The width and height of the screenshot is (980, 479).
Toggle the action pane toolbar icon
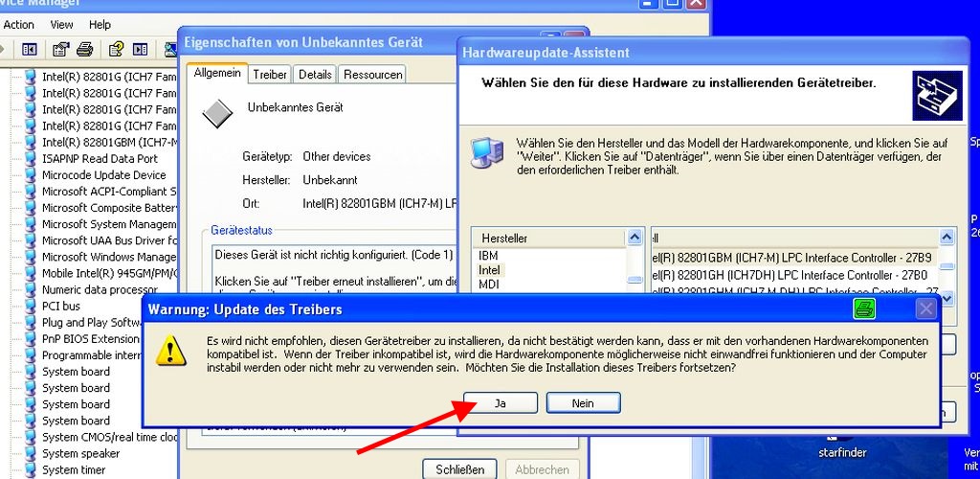click(x=141, y=50)
